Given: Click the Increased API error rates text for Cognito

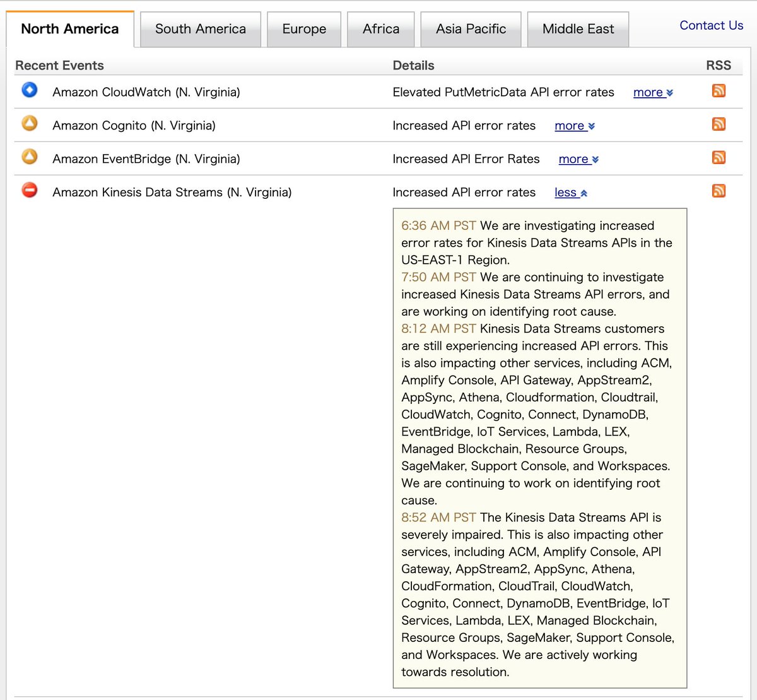Looking at the screenshot, I should pyautogui.click(x=464, y=126).
